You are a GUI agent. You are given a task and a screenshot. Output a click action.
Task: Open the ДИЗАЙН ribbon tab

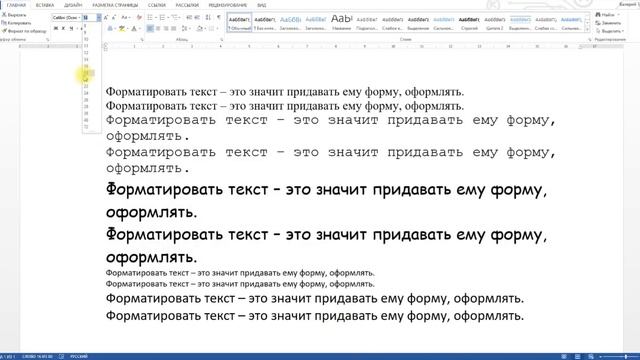[73, 5]
